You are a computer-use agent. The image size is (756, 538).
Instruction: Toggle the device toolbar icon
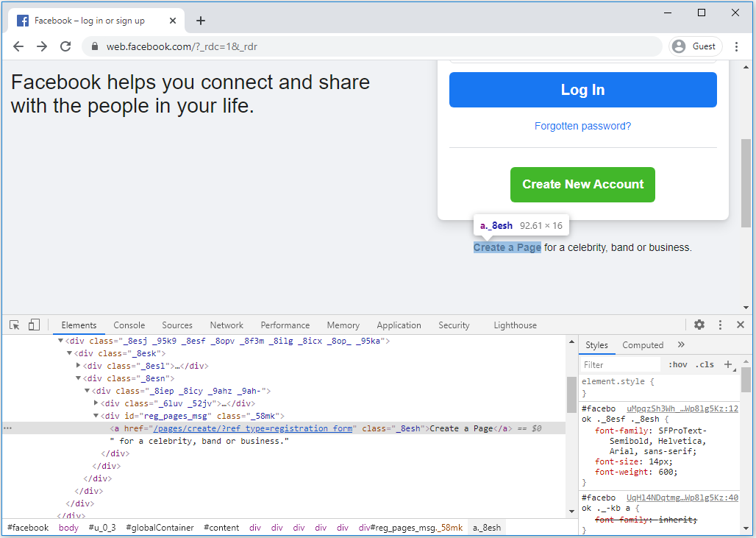click(x=34, y=325)
